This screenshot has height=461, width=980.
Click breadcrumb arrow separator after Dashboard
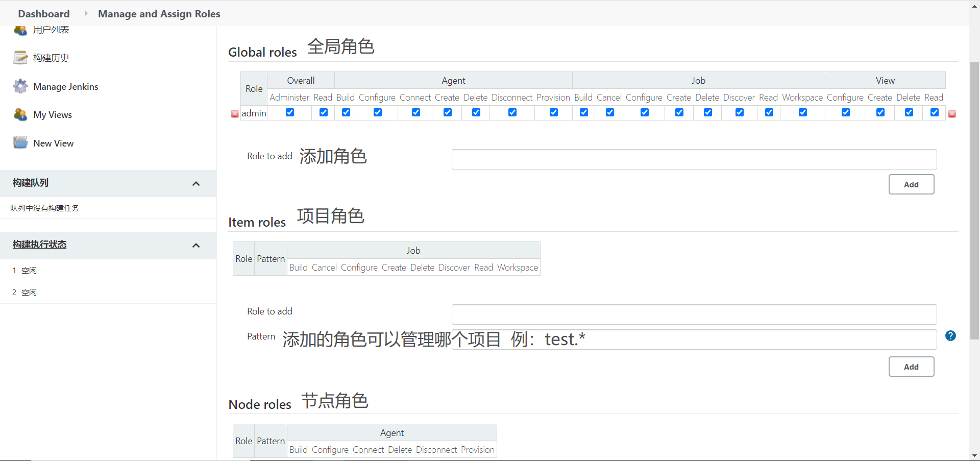pyautogui.click(x=86, y=14)
